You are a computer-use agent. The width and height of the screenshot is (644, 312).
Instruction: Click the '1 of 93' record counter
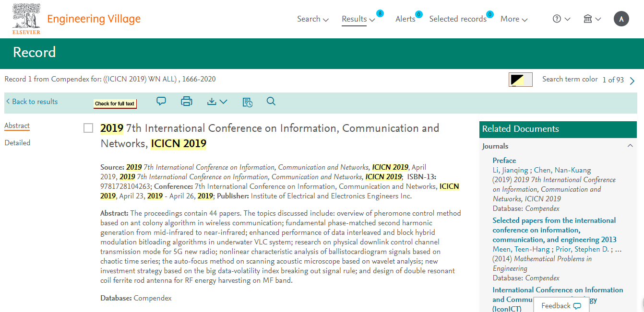(x=613, y=80)
